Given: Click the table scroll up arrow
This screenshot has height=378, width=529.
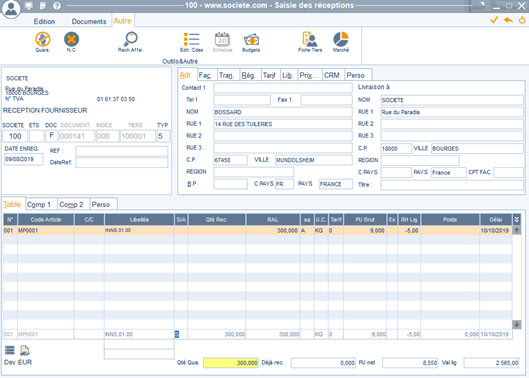Looking at the screenshot, I should pyautogui.click(x=517, y=230).
